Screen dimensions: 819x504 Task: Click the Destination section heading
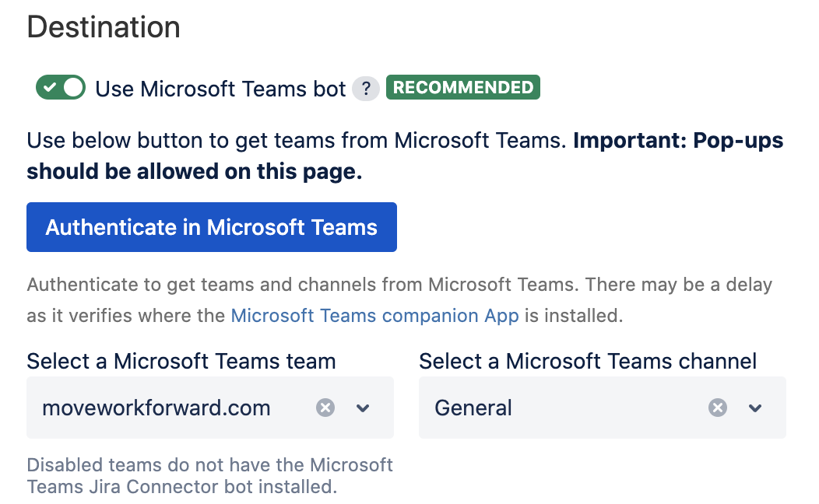pyautogui.click(x=104, y=27)
